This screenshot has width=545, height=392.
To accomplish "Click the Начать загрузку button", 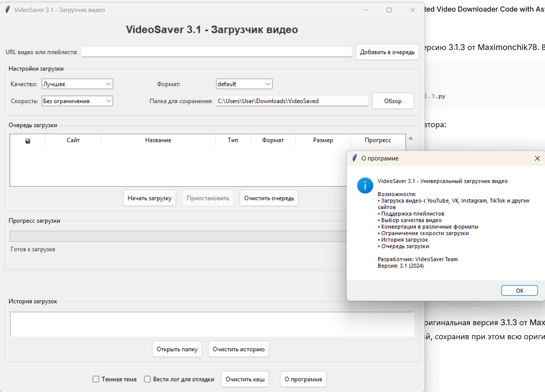I will click(150, 198).
